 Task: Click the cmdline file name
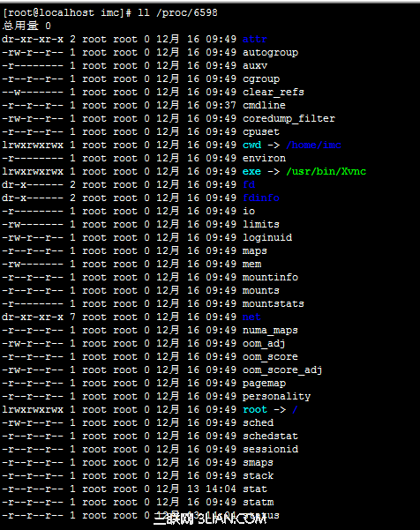(x=264, y=106)
